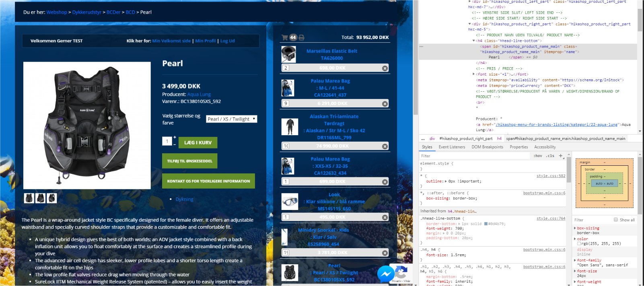
Task: Click hikashop brands listing href in DevTools
Action: coord(556,125)
